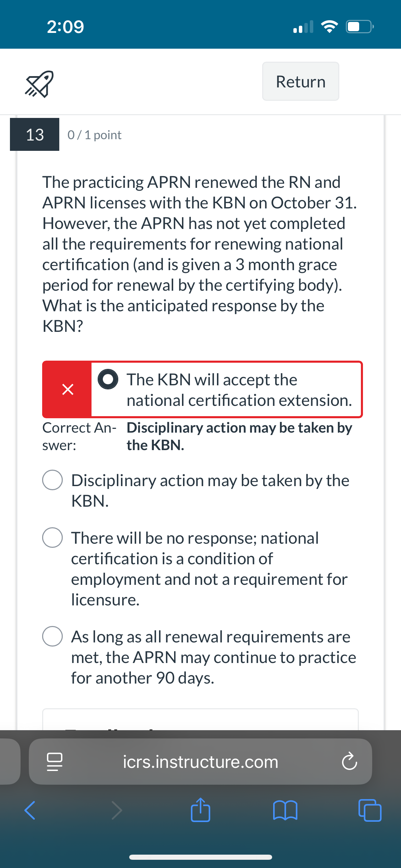
Task: Tap the icrs.instructure.com address field
Action: (200, 762)
